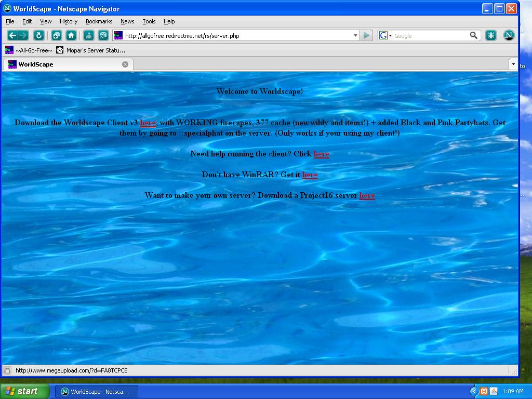532x399 pixels.
Task: Open the Windows Start menu
Action: 25,391
